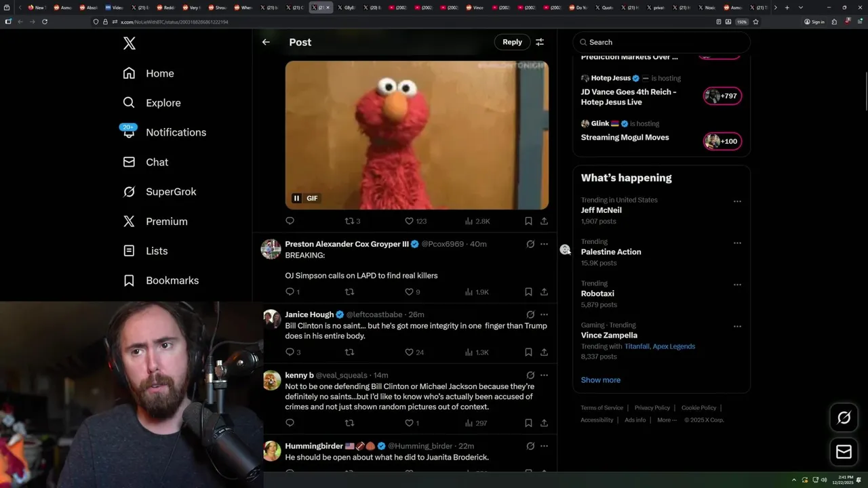The width and height of the screenshot is (868, 488).
Task: Open more options on Janice Hough post
Action: [x=544, y=314]
